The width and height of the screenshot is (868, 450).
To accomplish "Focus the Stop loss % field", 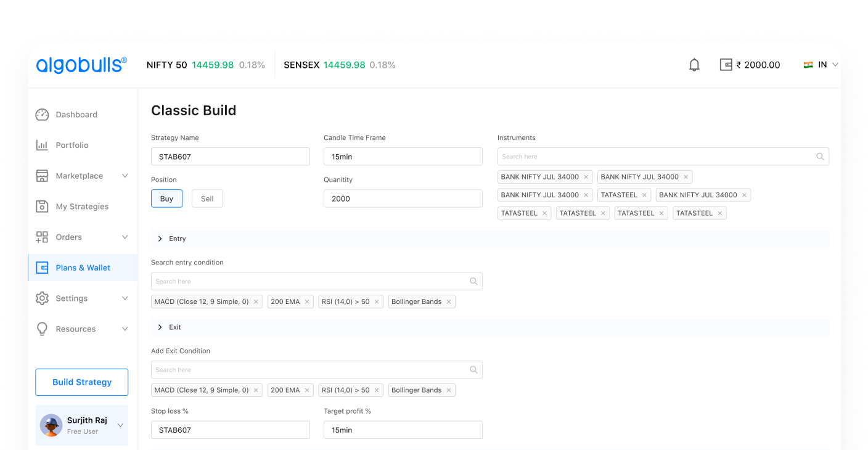I will pos(231,430).
